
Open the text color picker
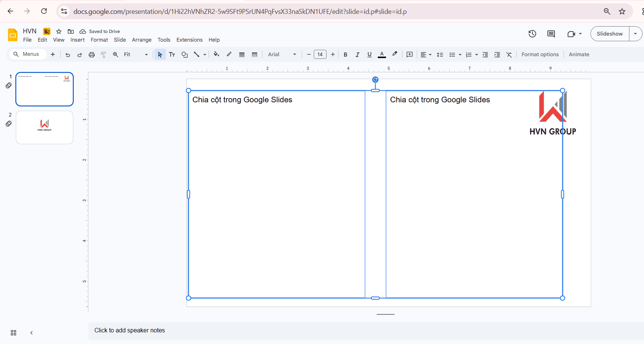coord(382,54)
